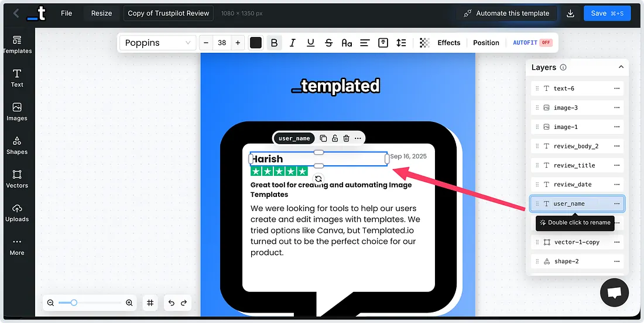The image size is (644, 323).
Task: Zoom in with the magnifier plus icon
Action: click(x=129, y=303)
